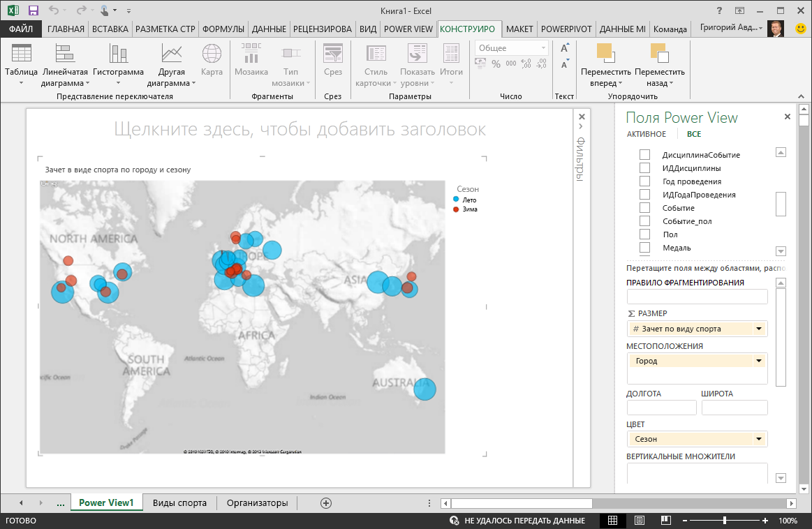Open the Организаторы sheet tab
The height and width of the screenshot is (529, 812).
point(258,503)
